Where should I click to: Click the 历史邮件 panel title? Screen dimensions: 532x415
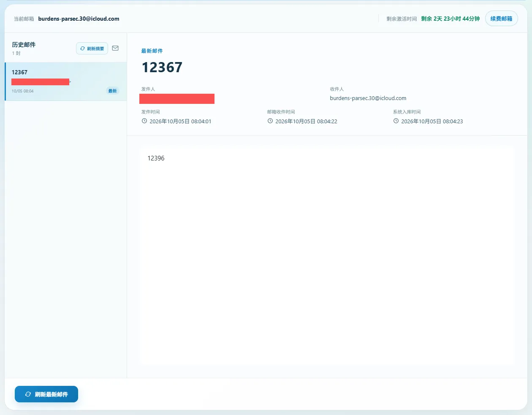click(x=24, y=44)
